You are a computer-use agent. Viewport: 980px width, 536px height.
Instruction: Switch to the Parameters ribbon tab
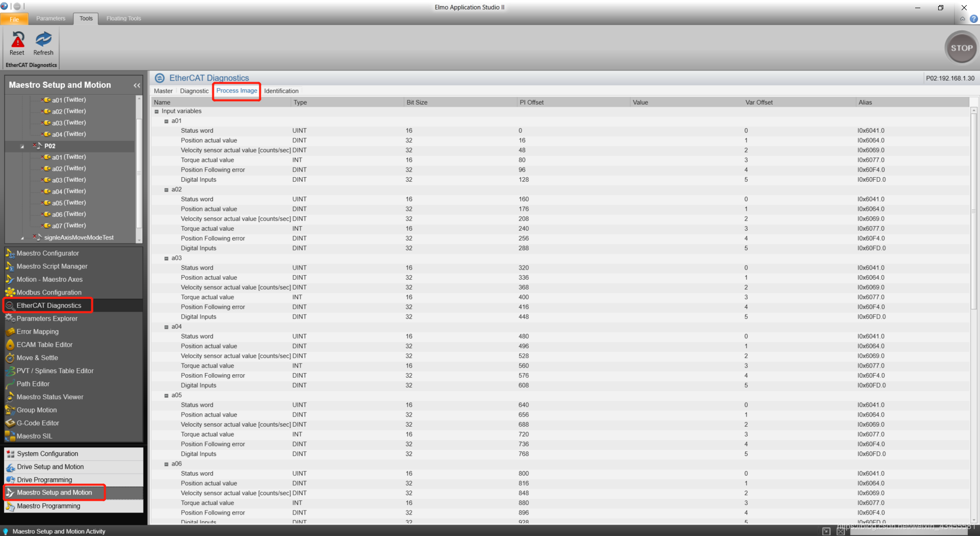(51, 18)
